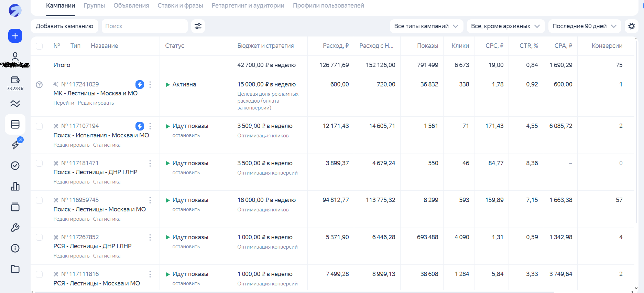
Task: Toggle the select-all campaigns header checkbox
Action: [x=39, y=46]
